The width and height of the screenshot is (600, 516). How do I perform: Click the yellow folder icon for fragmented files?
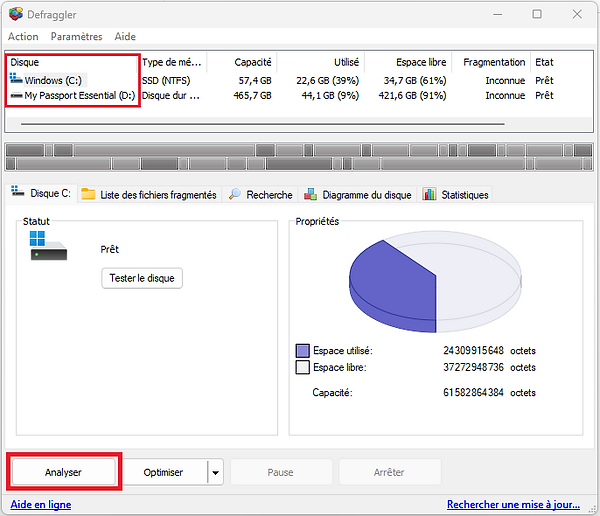(x=88, y=194)
